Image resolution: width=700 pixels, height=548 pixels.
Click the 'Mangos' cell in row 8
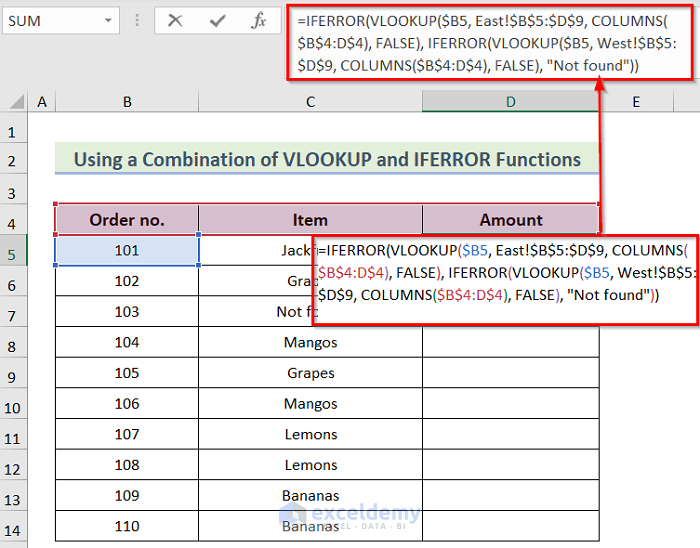click(310, 342)
